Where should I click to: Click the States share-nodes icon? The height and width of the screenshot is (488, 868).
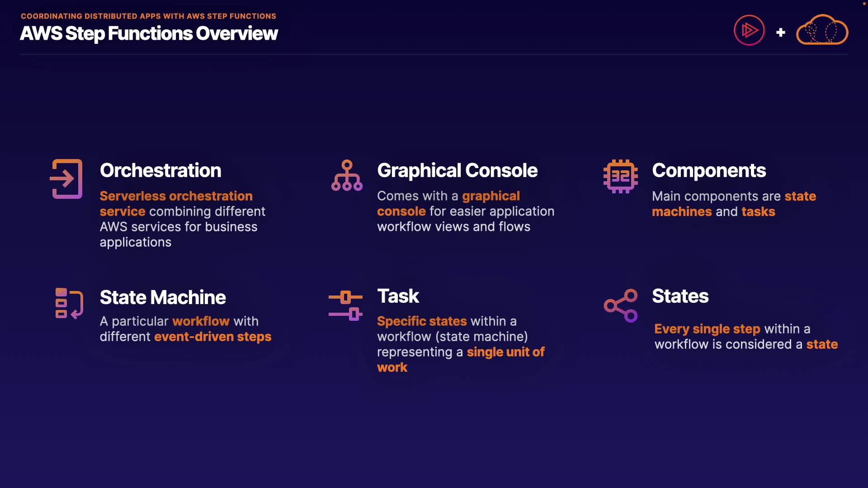click(621, 305)
